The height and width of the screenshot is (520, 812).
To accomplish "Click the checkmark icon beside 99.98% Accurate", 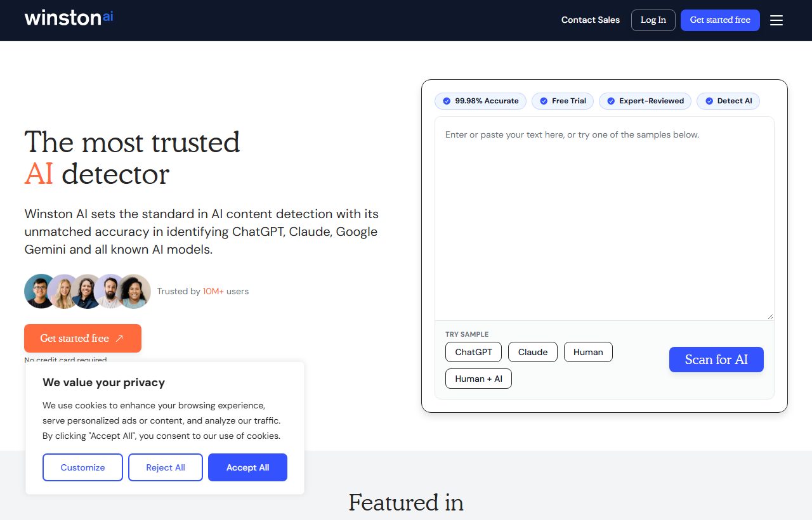I will tap(447, 101).
